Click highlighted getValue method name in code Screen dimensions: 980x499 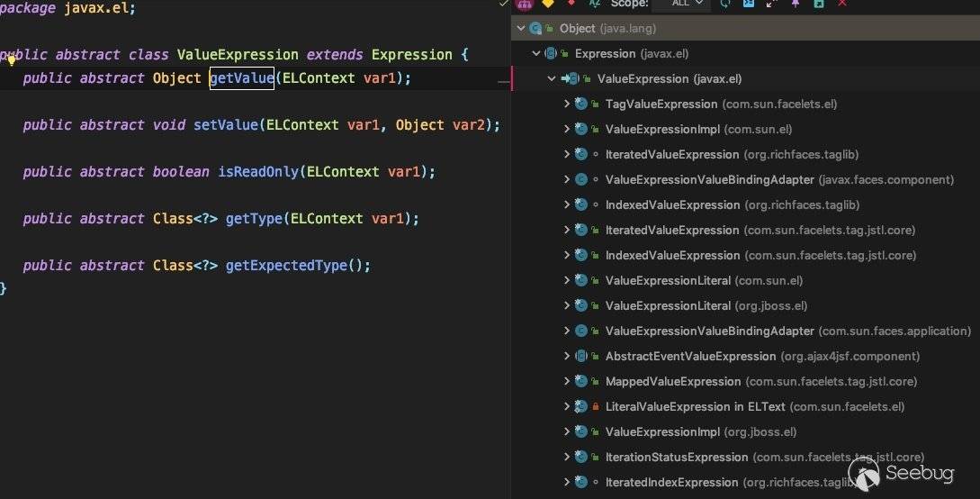click(x=242, y=78)
